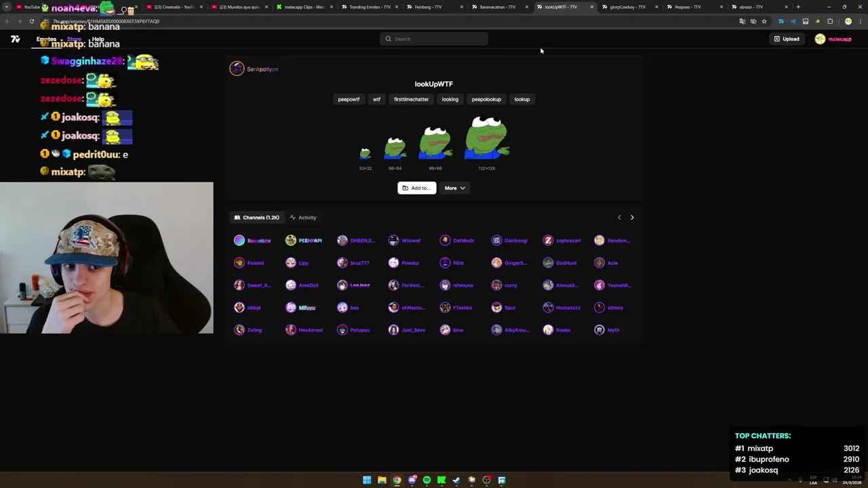Click the 99×96 emote preview

[x=435, y=143]
